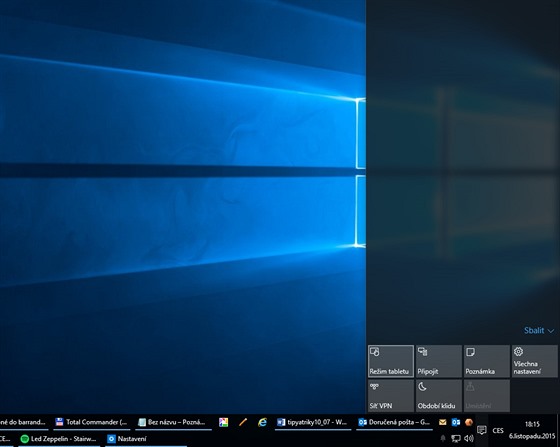Open Všechna nastavení tile
Viewport: 560px width, 447px height.
point(534,361)
